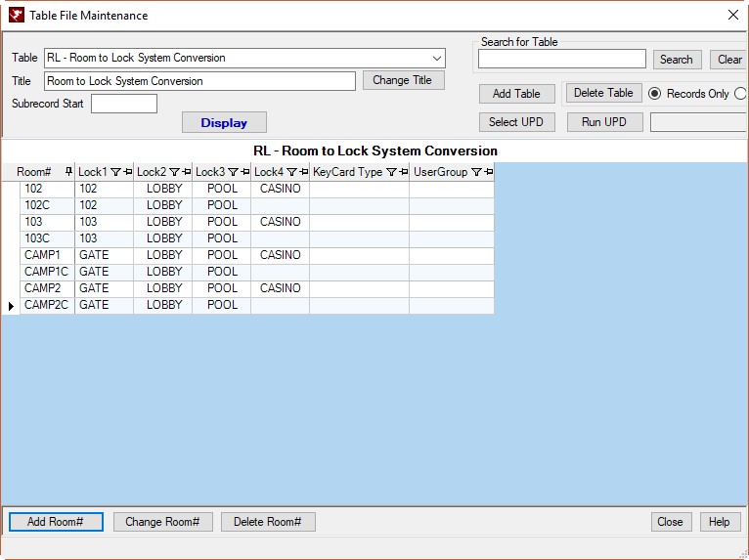This screenshot has width=749, height=560.
Task: Click the Room# column pin icon
Action: 68,171
